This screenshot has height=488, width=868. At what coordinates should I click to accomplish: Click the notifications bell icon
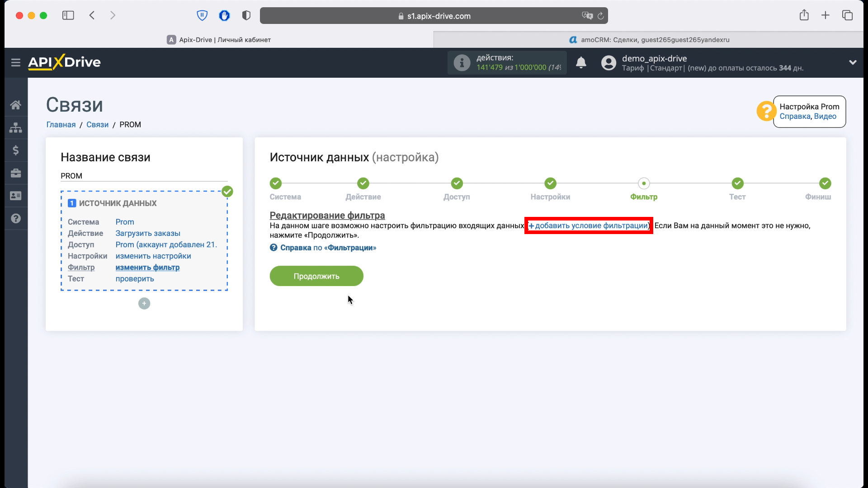(581, 62)
